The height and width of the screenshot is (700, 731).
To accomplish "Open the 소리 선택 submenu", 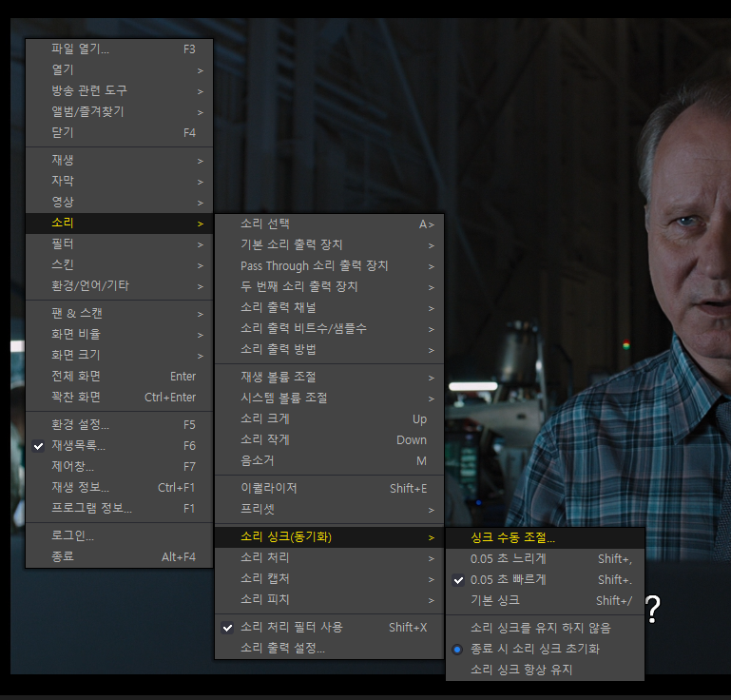I will [x=329, y=224].
